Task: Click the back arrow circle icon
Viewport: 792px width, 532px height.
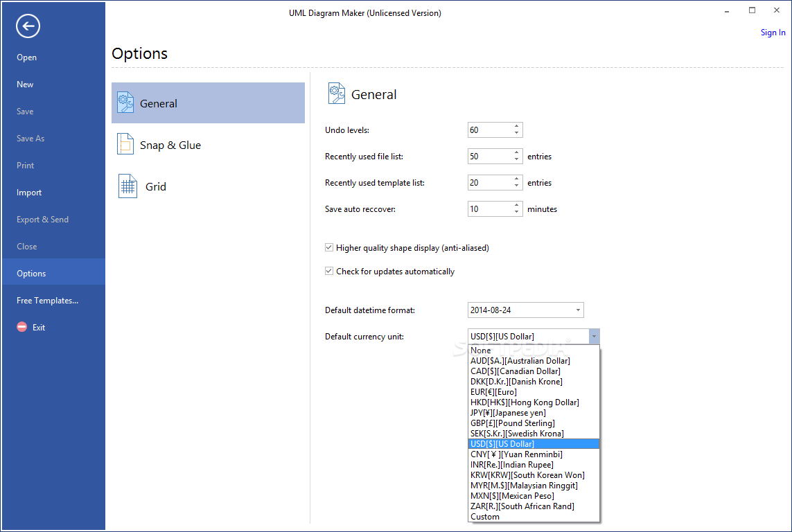Action: point(28,26)
